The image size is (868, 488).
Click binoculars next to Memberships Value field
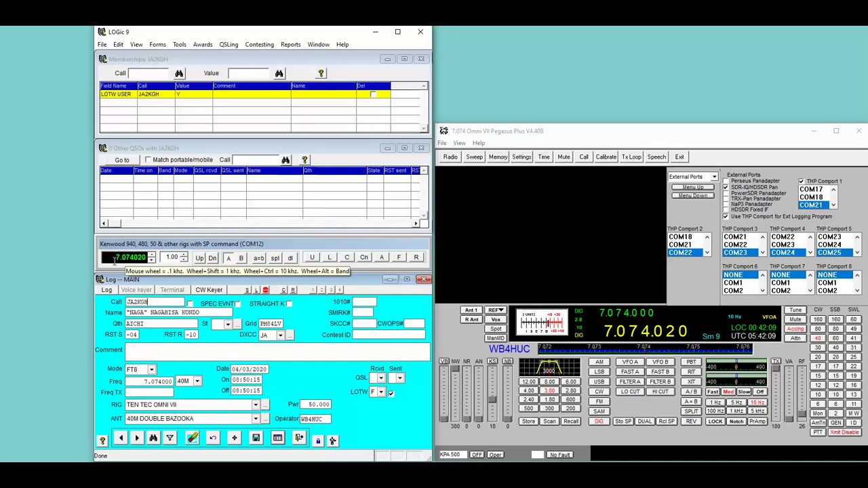[x=279, y=73]
